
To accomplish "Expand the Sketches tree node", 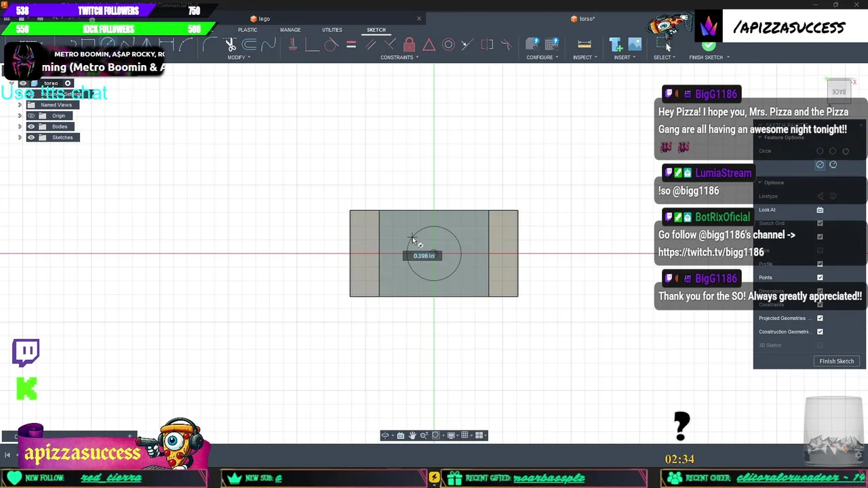I will tap(20, 138).
